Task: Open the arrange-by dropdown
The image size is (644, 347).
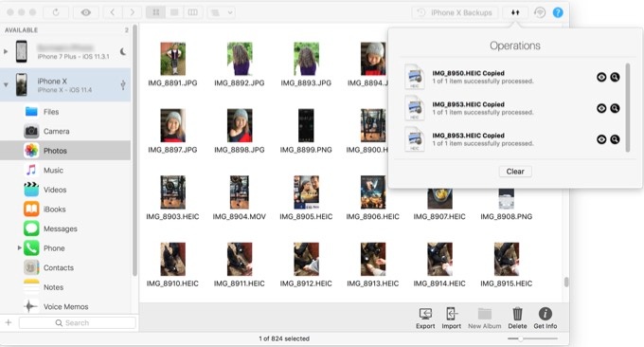Action: point(222,12)
